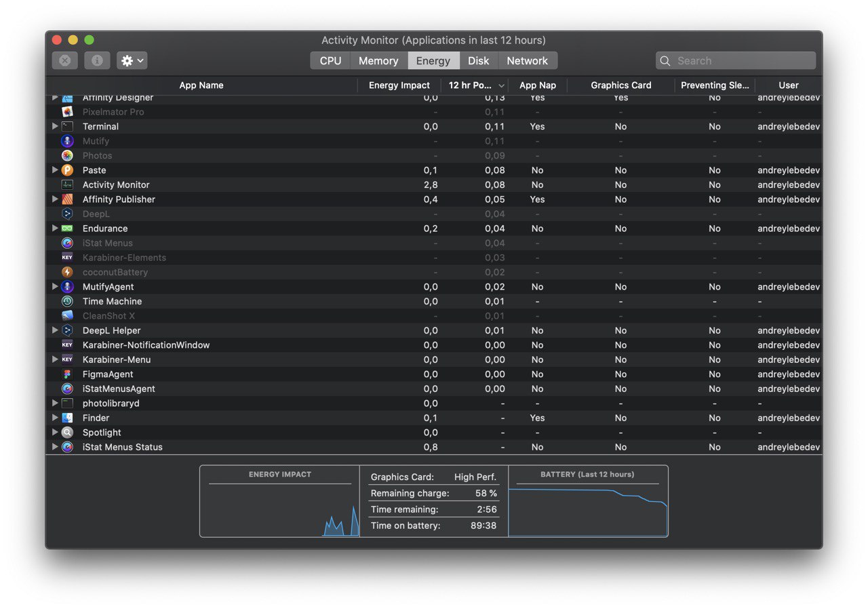
Task: Switch to the CPU tab
Action: tap(330, 60)
